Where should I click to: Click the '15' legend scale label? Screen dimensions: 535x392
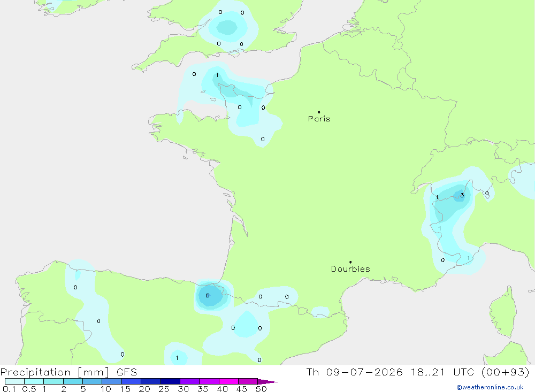(x=125, y=389)
